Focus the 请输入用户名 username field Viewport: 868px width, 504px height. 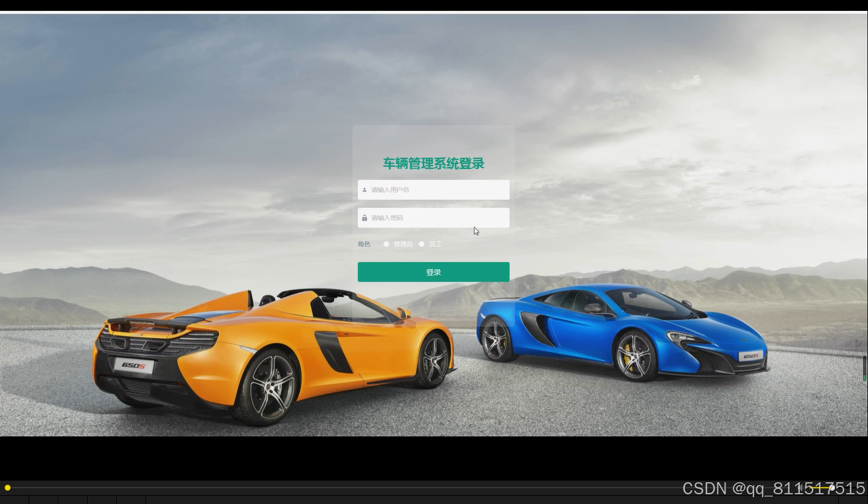click(433, 190)
